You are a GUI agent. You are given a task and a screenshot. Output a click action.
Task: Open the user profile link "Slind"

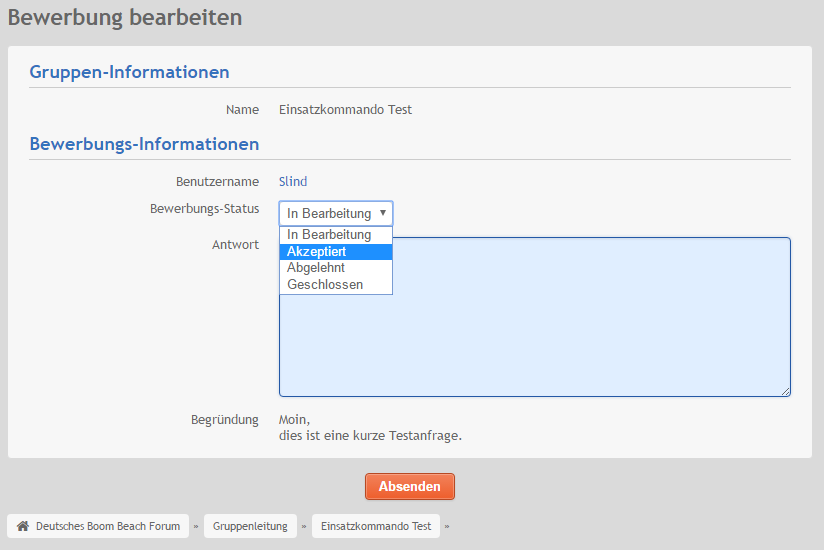tap(293, 181)
